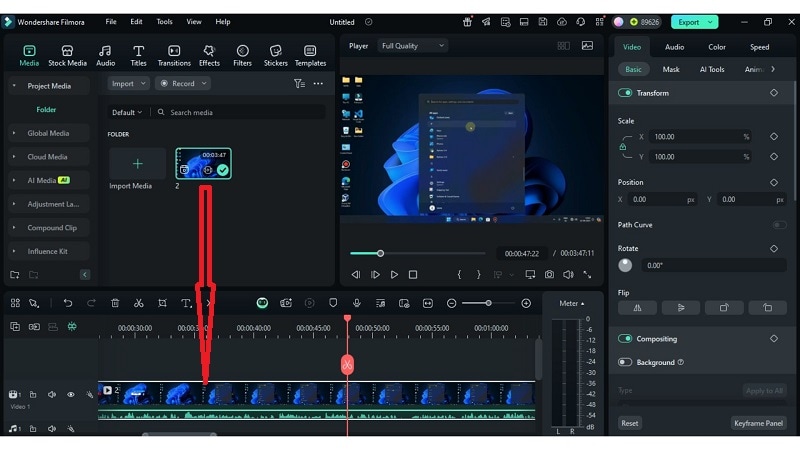Take a snapshot with camera icon
The image size is (800, 450).
tap(549, 274)
